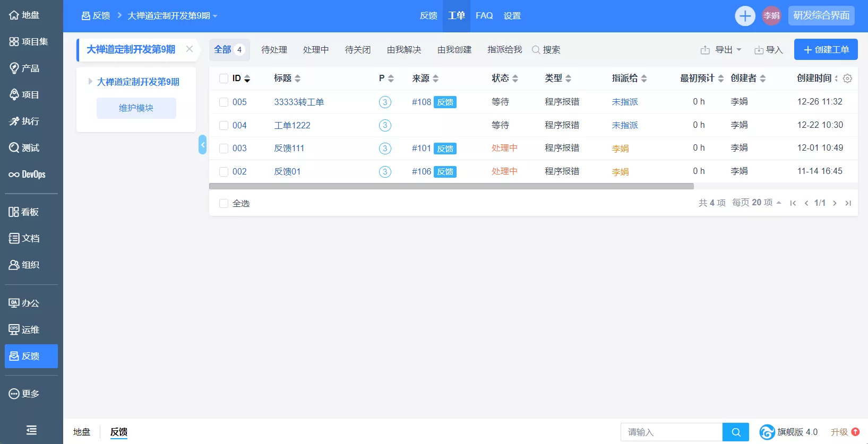Open the 文档 docs sidebar icon
The image size is (868, 444).
[24, 239]
